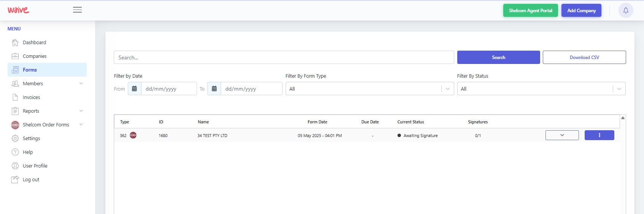Click into the Search text field
Screen dimensions: 644x214
coord(283,57)
